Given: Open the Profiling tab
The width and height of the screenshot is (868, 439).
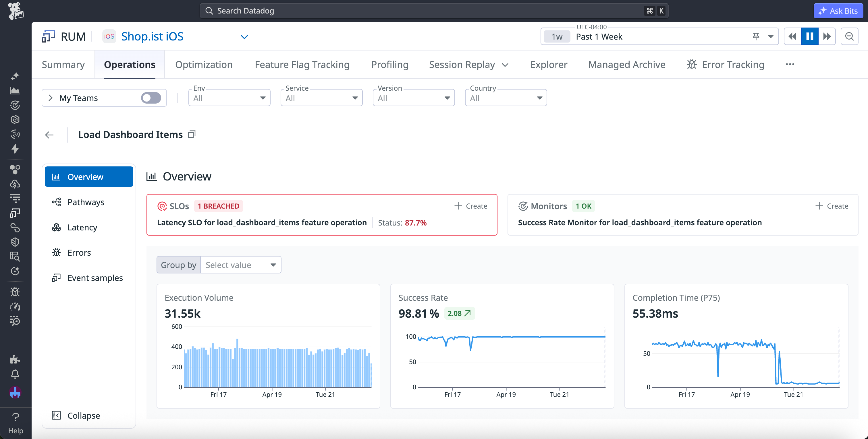Looking at the screenshot, I should 389,65.
